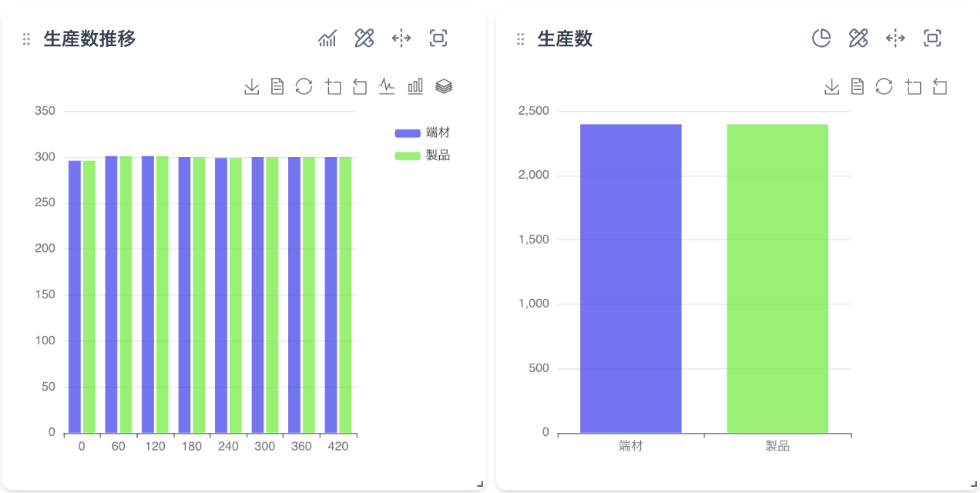This screenshot has width=980, height=493.
Task: Download the 生産数 chart image
Action: coord(831,86)
